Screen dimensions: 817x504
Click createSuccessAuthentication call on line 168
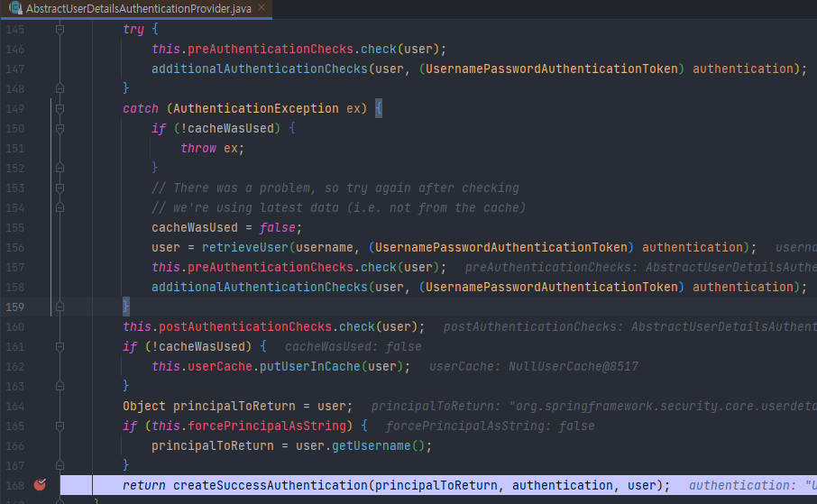[271, 485]
